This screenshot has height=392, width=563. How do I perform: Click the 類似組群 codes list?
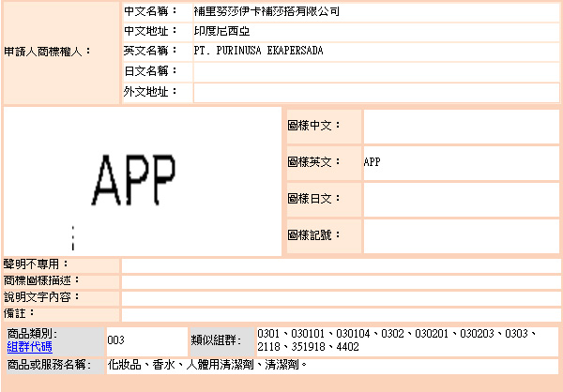click(398, 340)
